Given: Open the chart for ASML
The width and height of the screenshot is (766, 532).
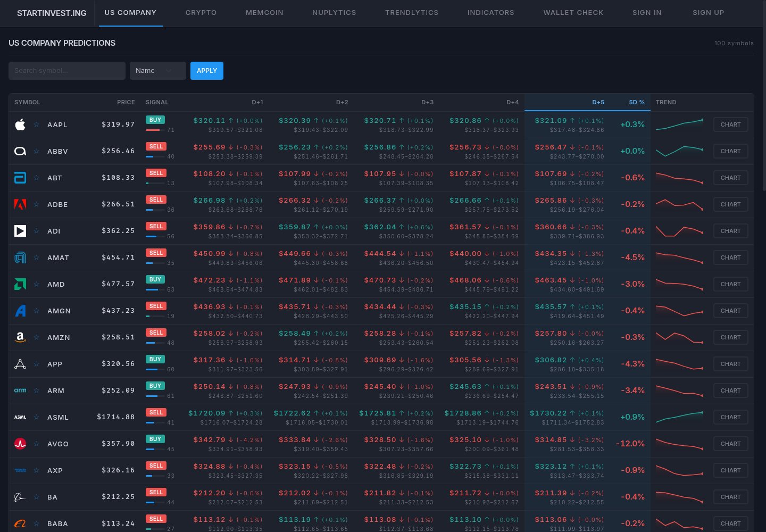Looking at the screenshot, I should [730, 417].
